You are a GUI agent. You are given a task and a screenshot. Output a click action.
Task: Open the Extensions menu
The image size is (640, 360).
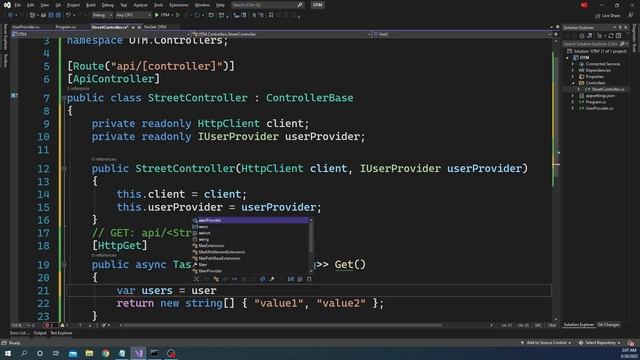(179, 5)
